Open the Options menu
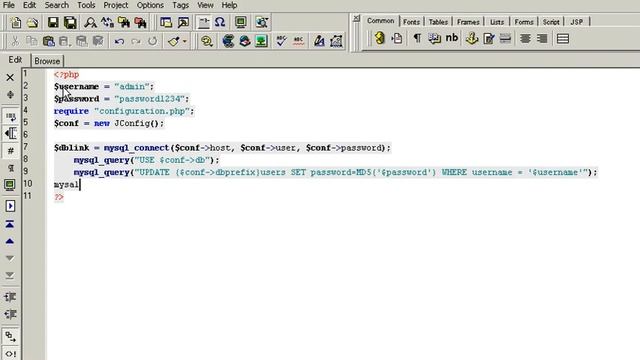 150,5
